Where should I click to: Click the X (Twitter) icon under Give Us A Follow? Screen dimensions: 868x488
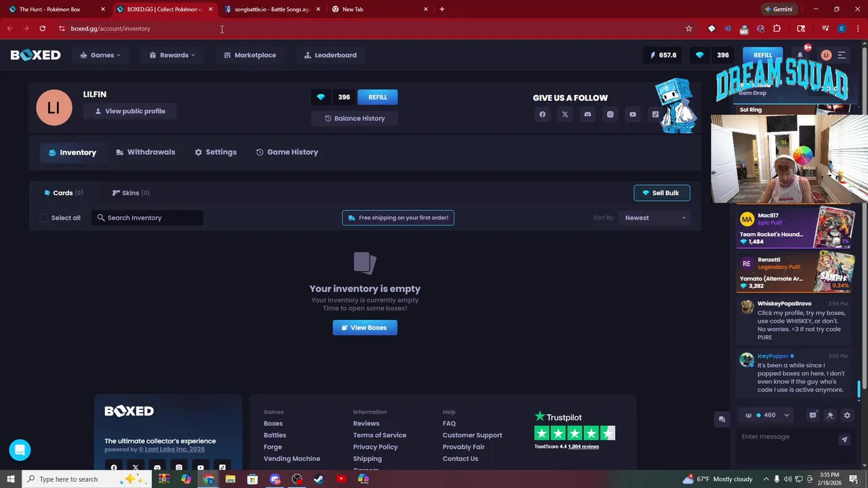click(565, 115)
